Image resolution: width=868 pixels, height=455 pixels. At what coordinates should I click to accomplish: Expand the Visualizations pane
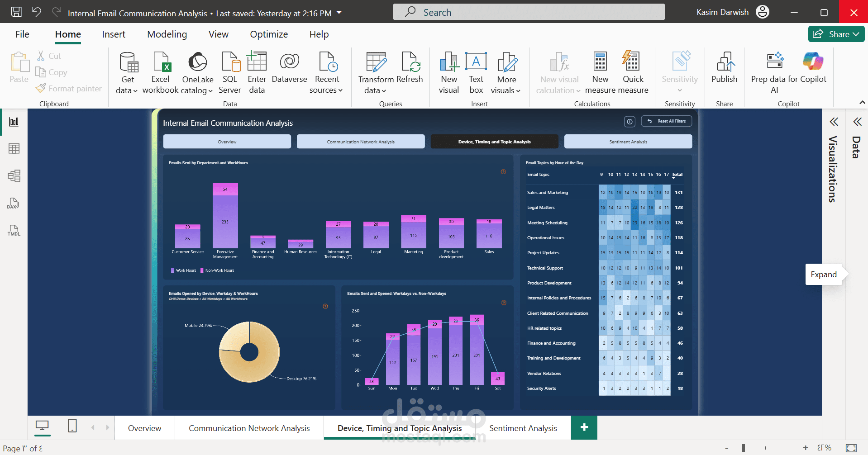pyautogui.click(x=834, y=122)
